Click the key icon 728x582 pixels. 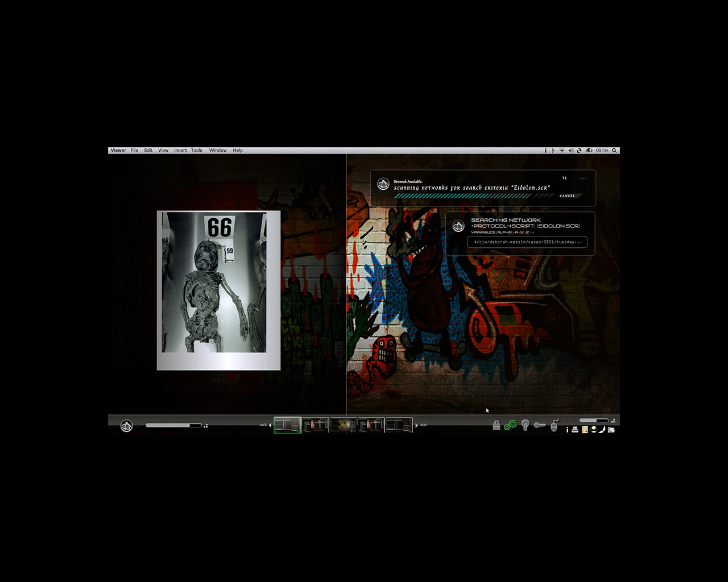pyautogui.click(x=540, y=425)
